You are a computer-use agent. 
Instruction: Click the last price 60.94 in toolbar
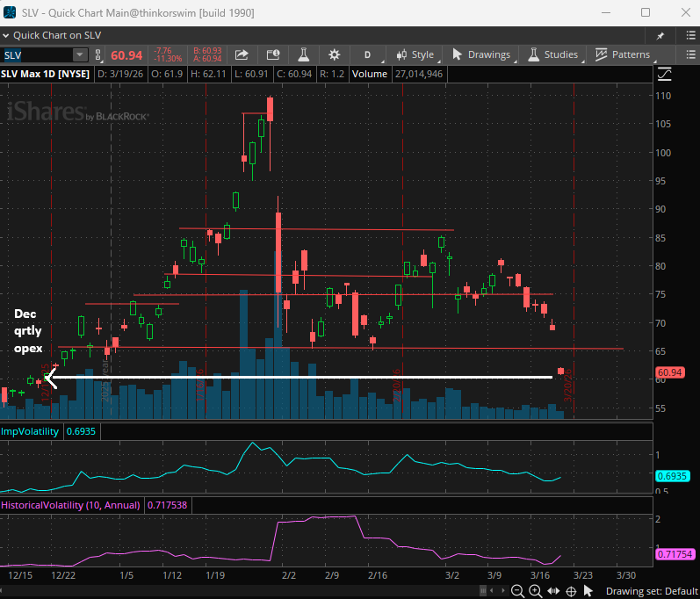126,55
